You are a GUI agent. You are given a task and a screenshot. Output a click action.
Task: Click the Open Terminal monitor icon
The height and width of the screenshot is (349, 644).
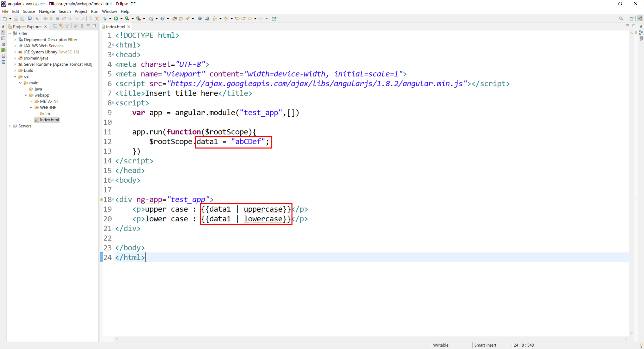30,18
